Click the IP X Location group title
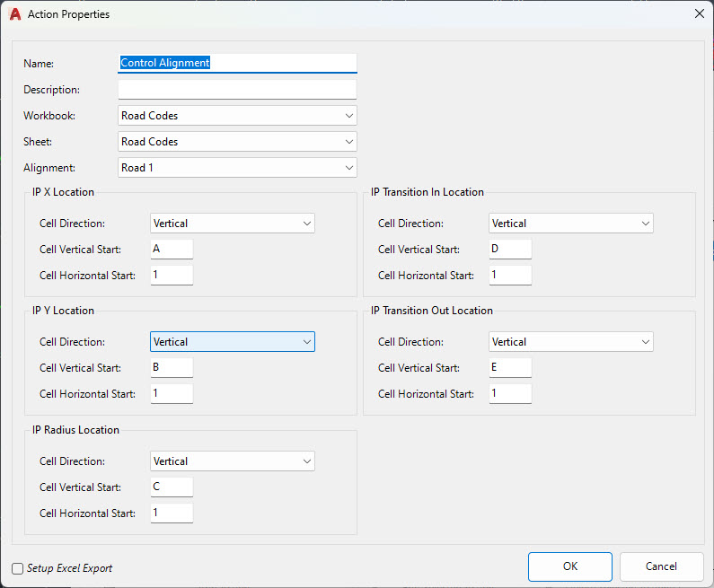 [x=63, y=192]
